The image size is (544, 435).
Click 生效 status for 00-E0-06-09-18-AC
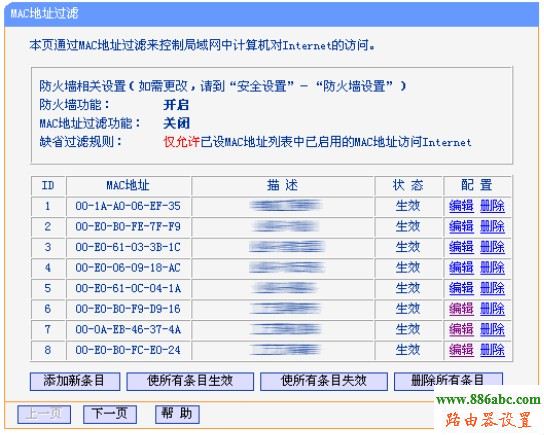(408, 267)
